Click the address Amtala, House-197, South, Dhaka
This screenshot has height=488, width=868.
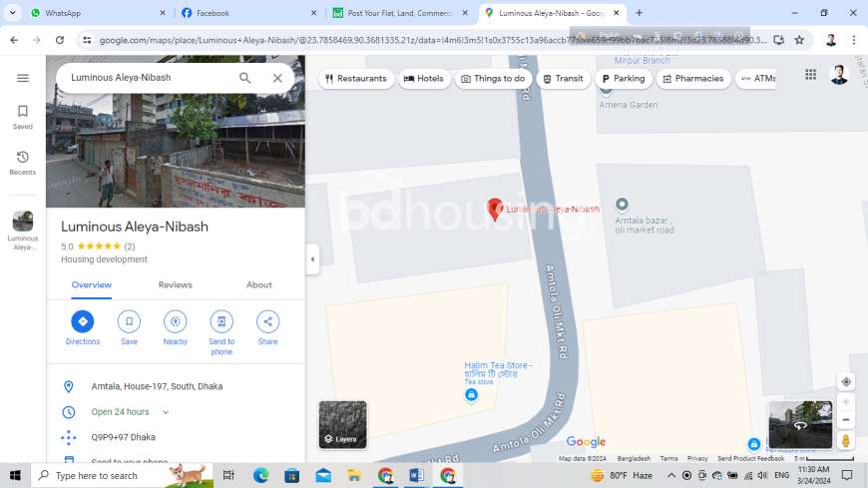pos(157,386)
